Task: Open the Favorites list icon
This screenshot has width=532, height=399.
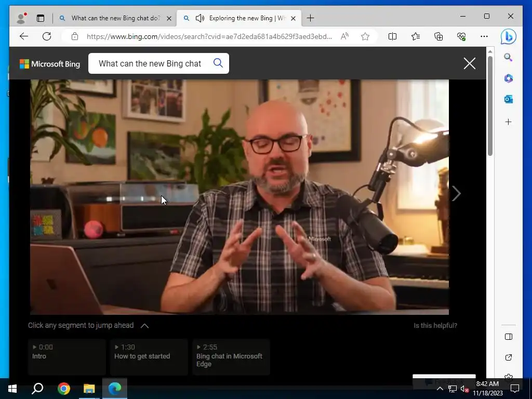Action: click(x=415, y=36)
